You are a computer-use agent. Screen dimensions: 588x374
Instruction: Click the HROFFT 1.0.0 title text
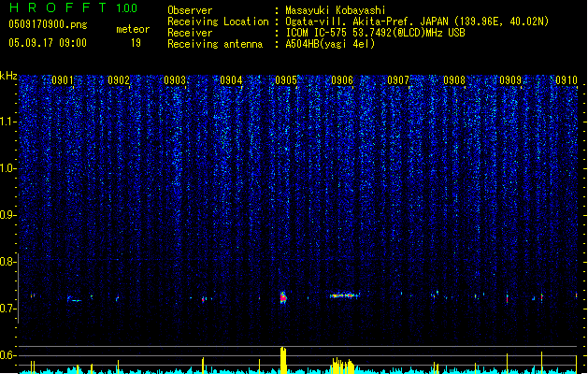[73, 7]
